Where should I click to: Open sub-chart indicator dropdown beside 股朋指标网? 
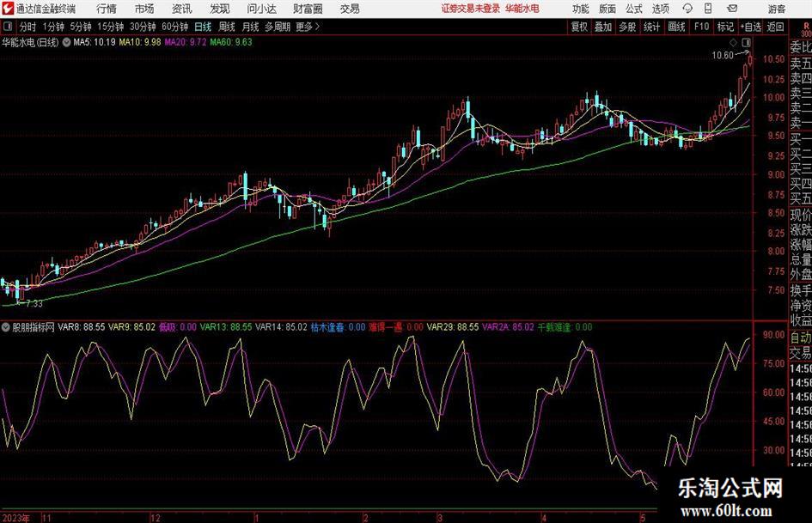coord(6,327)
